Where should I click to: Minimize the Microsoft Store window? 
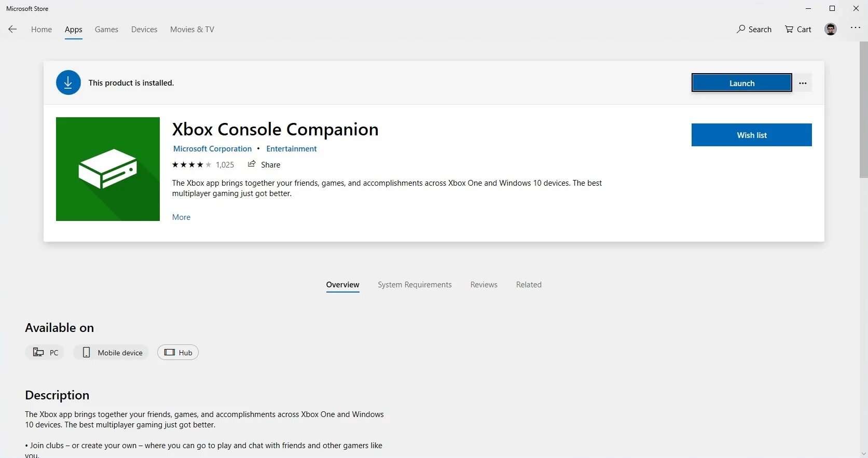click(808, 8)
